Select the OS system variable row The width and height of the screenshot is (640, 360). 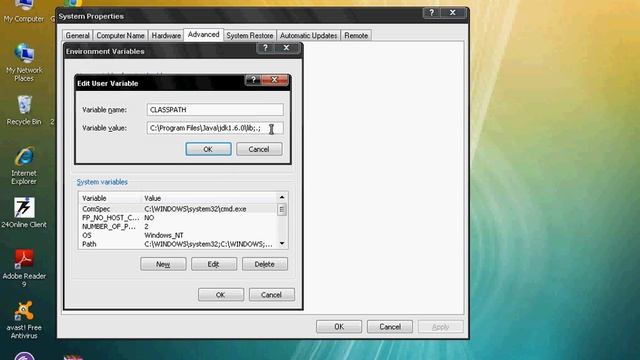(178, 235)
